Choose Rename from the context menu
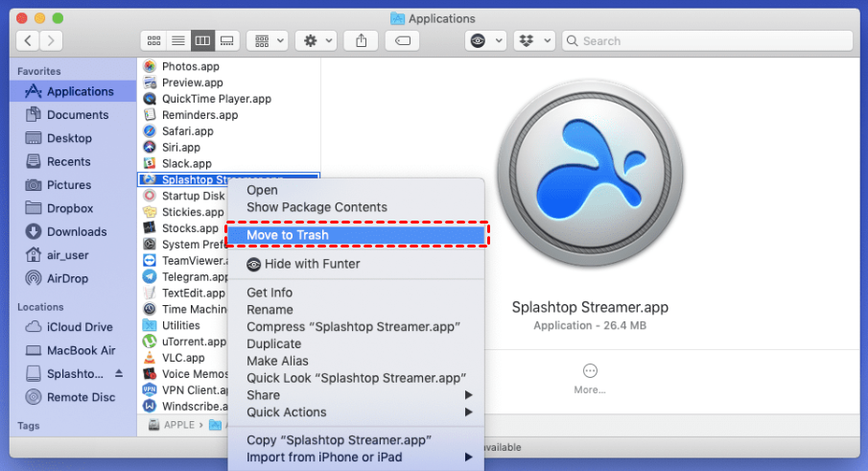Image resolution: width=868 pixels, height=471 pixels. (x=356, y=310)
